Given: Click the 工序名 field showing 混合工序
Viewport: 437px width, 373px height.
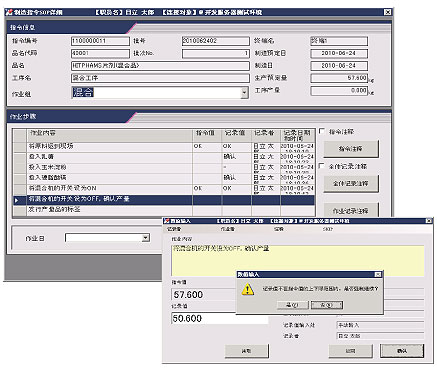Looking at the screenshot, I should click(160, 78).
